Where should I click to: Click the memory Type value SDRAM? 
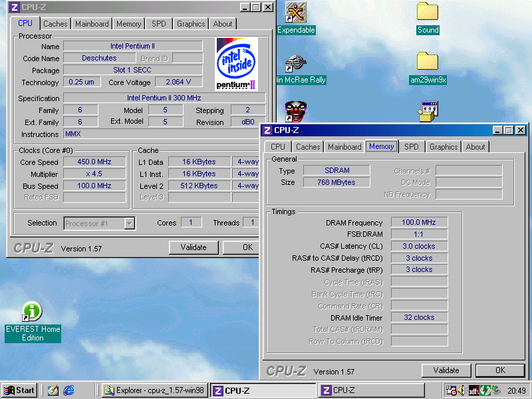click(x=336, y=170)
